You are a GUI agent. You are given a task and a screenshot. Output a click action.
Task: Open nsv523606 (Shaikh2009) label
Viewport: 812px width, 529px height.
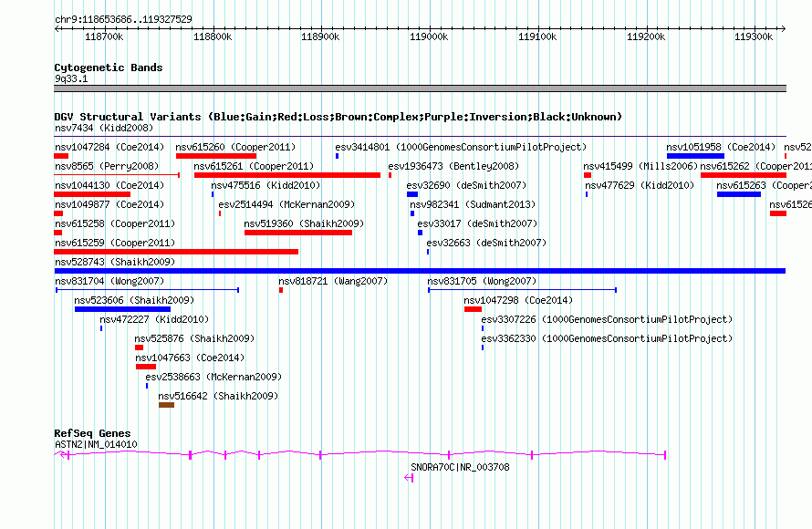pyautogui.click(x=134, y=300)
